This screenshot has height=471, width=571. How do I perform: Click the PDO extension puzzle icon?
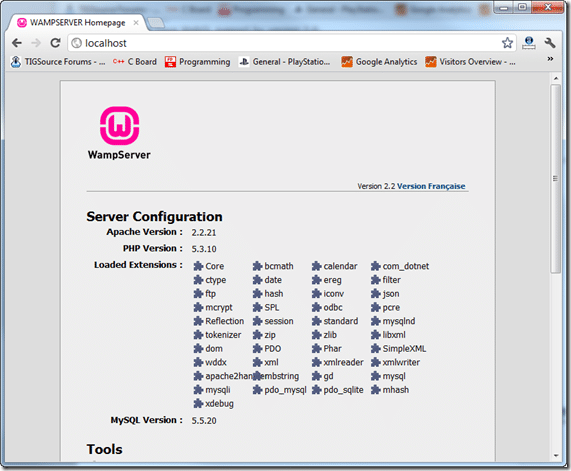tap(257, 349)
